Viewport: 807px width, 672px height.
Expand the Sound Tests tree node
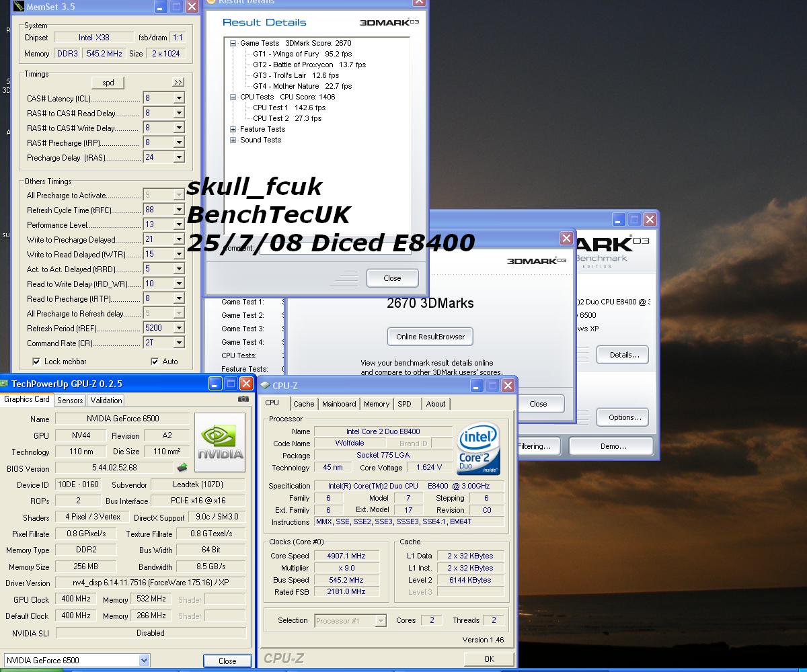(x=233, y=140)
